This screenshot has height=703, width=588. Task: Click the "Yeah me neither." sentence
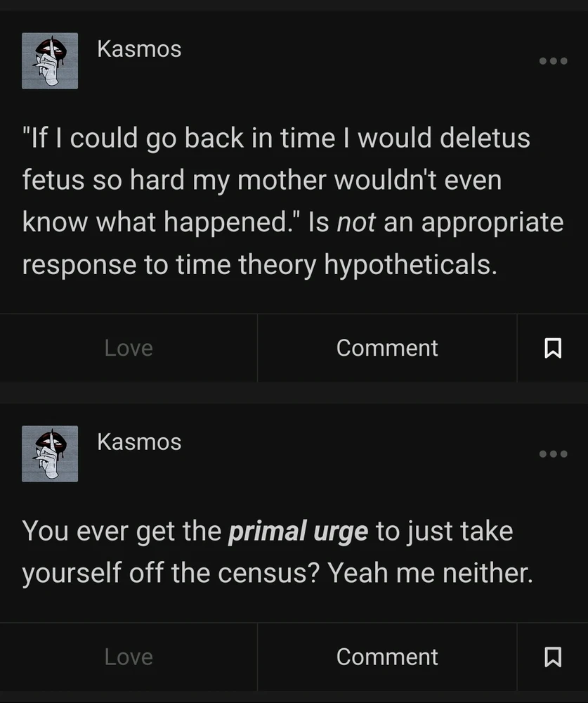tap(431, 574)
